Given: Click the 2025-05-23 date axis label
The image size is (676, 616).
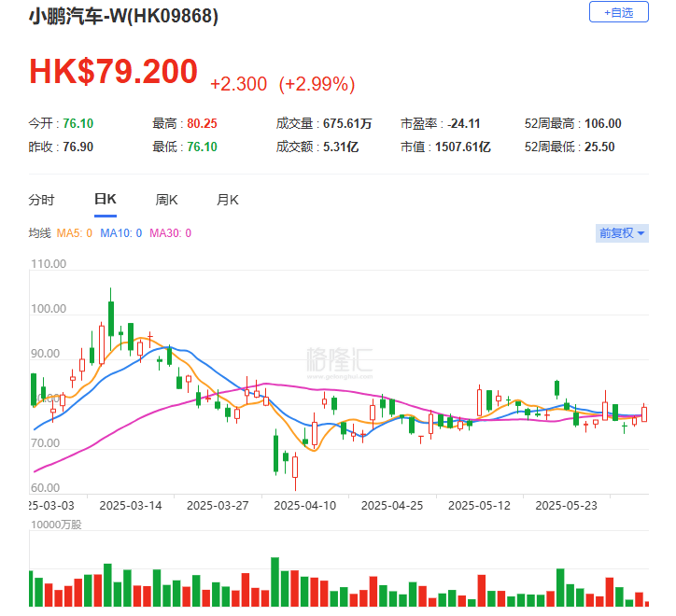Looking at the screenshot, I should pos(566,506).
